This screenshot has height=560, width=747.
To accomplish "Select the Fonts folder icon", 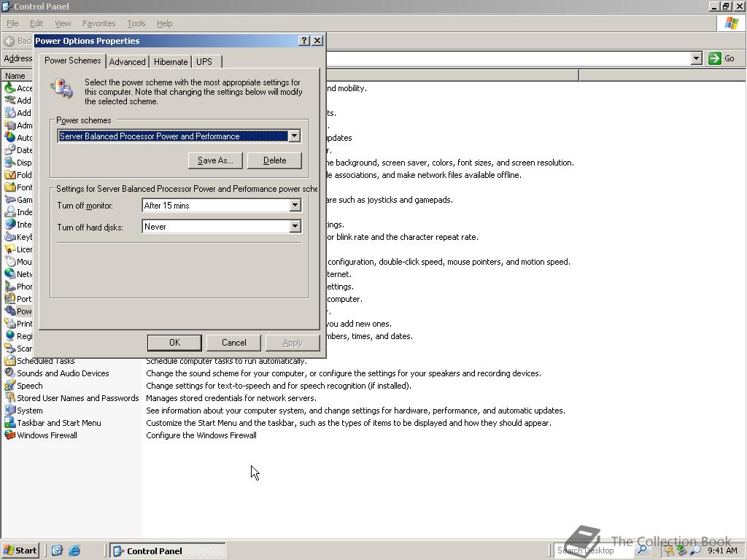I will pyautogui.click(x=10, y=187).
